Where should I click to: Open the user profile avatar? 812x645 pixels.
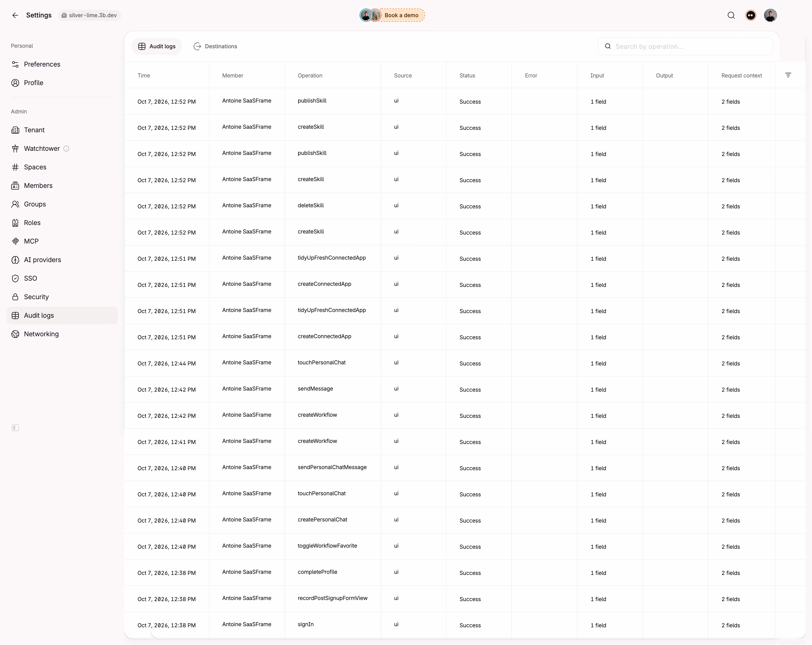(770, 15)
